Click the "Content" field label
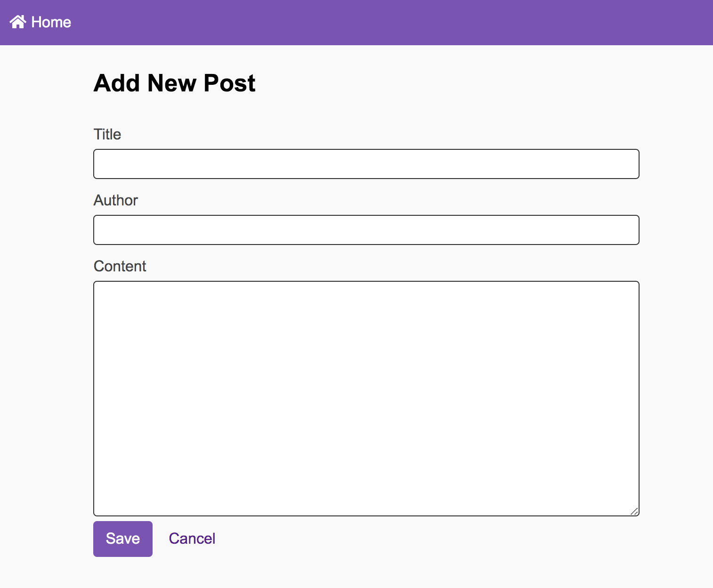The height and width of the screenshot is (588, 713). point(120,266)
